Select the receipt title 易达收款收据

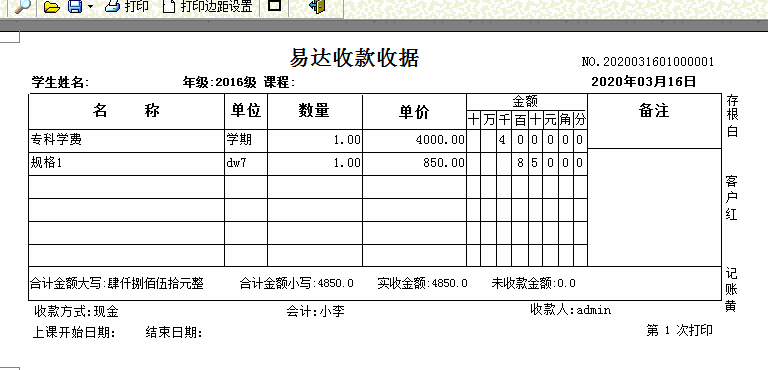(x=354, y=58)
